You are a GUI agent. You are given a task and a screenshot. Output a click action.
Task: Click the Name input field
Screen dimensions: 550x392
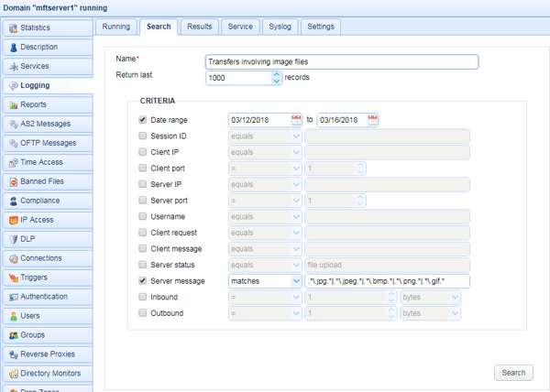(x=342, y=62)
